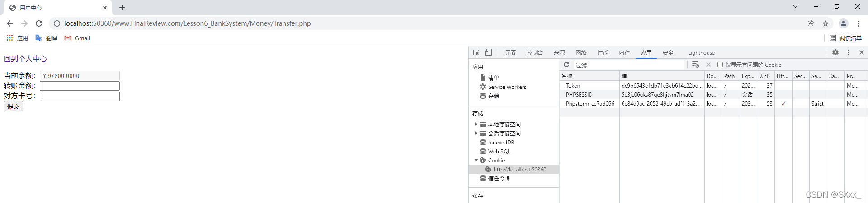Open the 应用 apps grid shortcut

click(x=17, y=38)
